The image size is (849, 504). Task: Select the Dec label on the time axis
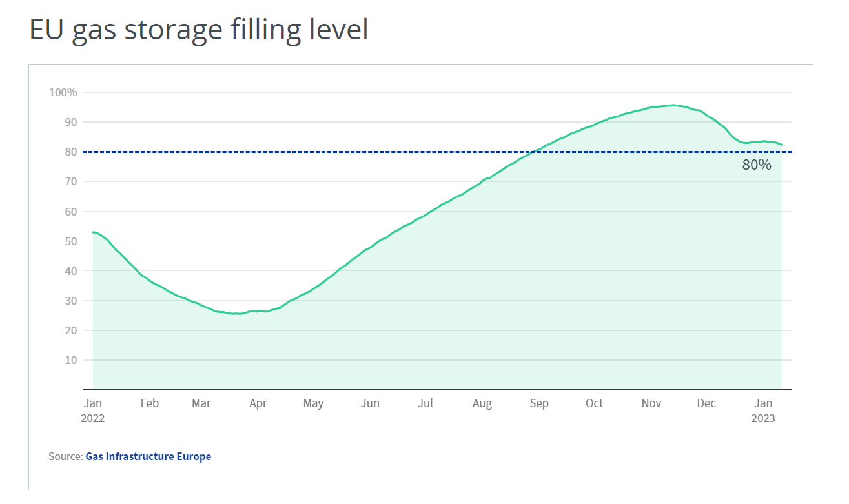706,403
